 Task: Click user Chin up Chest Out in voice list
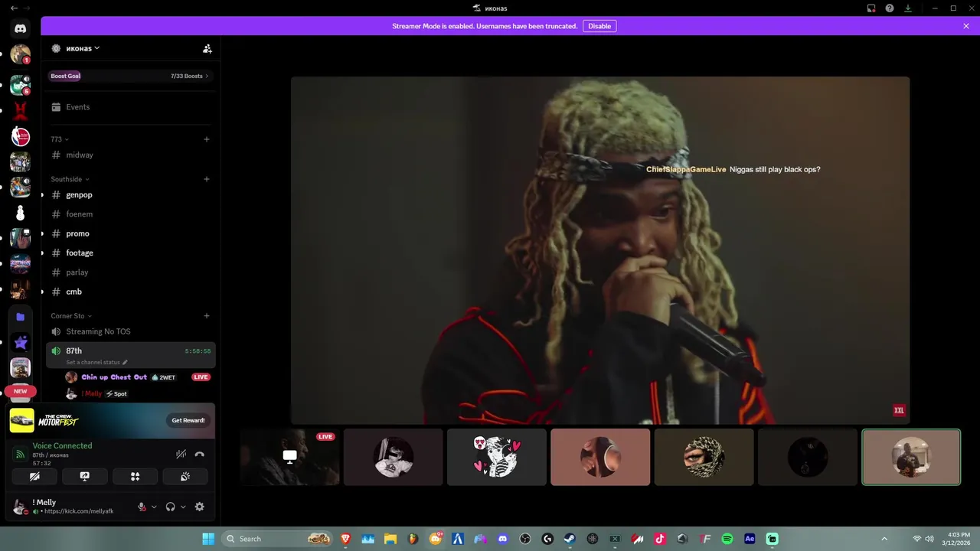pos(114,377)
